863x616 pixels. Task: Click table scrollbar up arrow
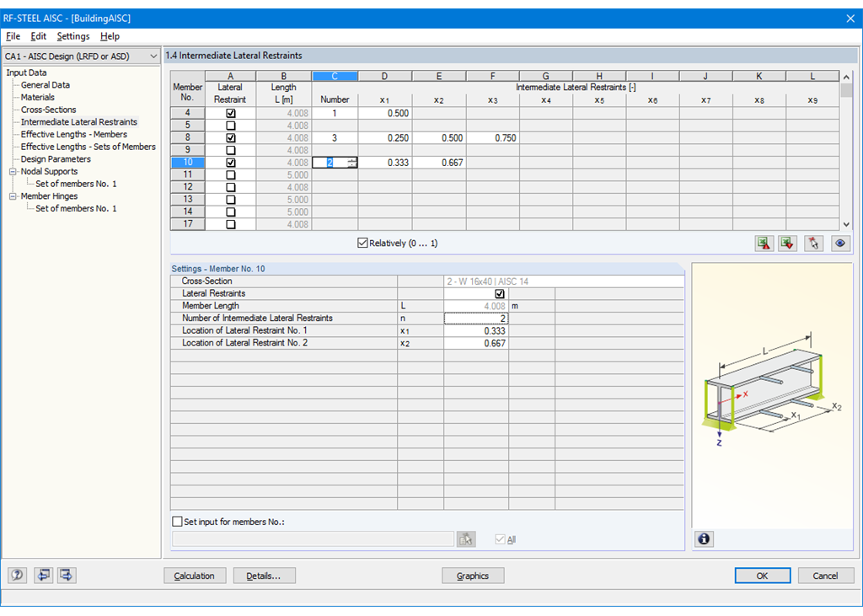[846, 77]
